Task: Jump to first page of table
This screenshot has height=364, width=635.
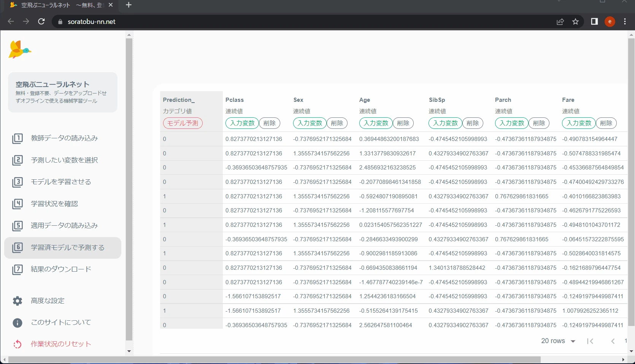Action: pos(590,341)
